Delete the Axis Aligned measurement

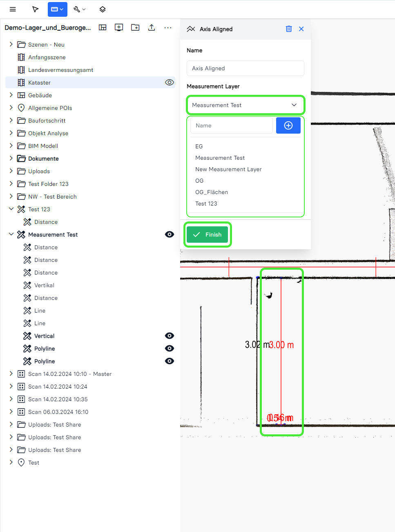(289, 29)
